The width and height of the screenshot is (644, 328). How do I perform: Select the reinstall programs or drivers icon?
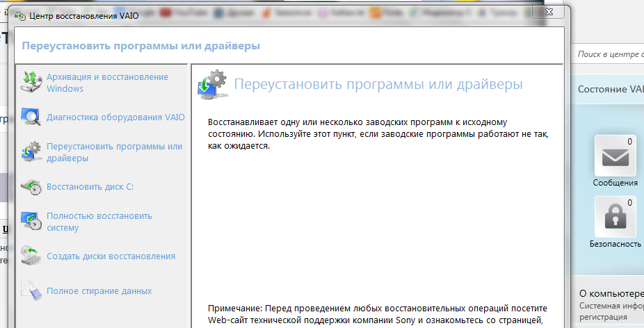(31, 151)
